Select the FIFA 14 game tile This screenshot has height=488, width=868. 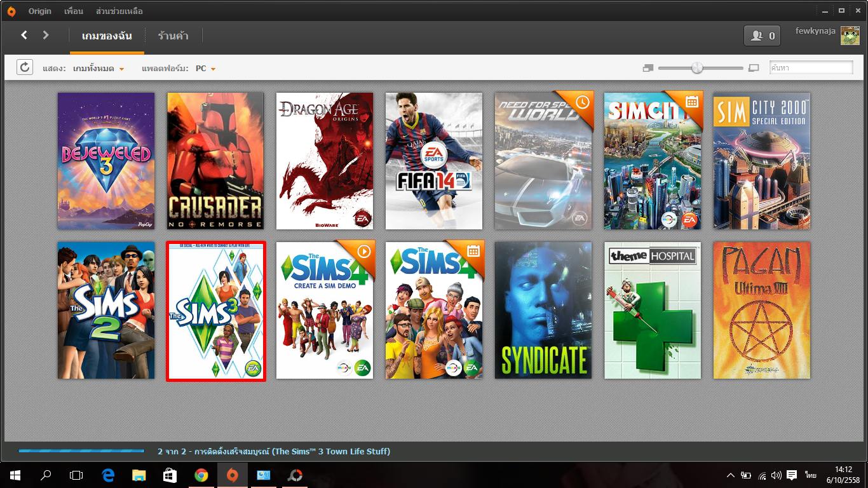[434, 161]
